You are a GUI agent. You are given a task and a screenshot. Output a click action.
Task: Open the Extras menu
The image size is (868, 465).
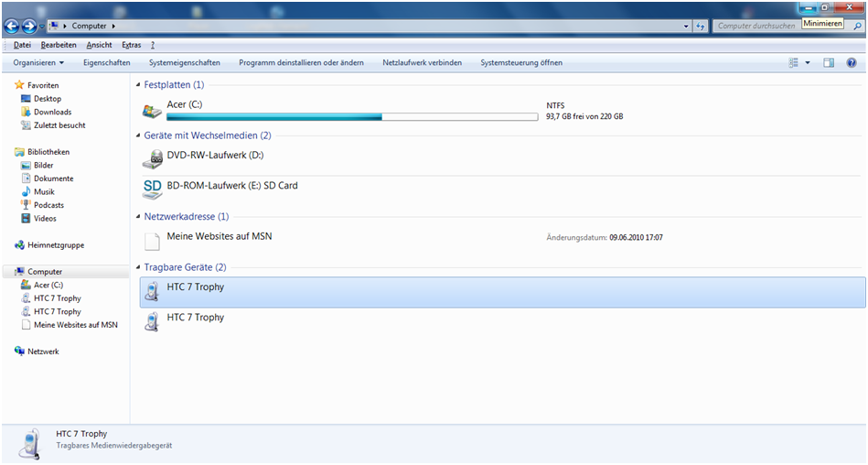point(131,45)
